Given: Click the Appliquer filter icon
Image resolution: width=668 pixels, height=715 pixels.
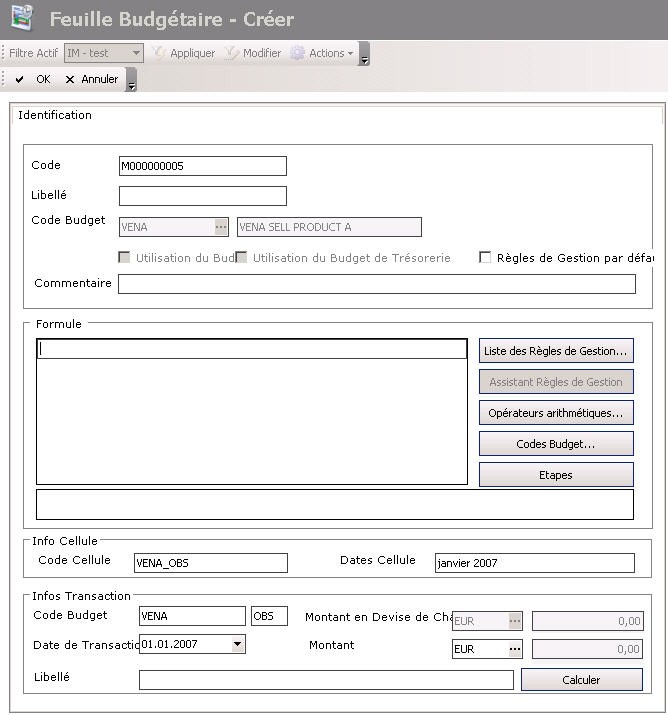Looking at the screenshot, I should pos(158,53).
